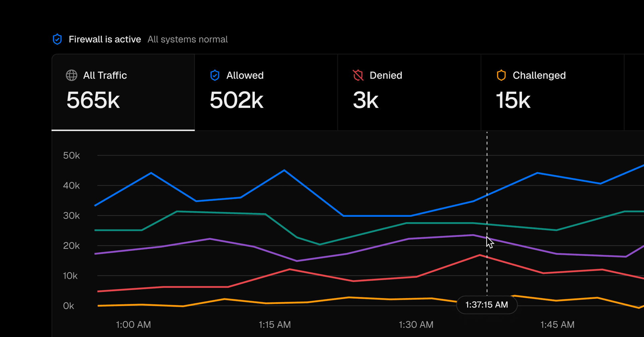
Task: Click the 565k total traffic value
Action: (x=93, y=100)
